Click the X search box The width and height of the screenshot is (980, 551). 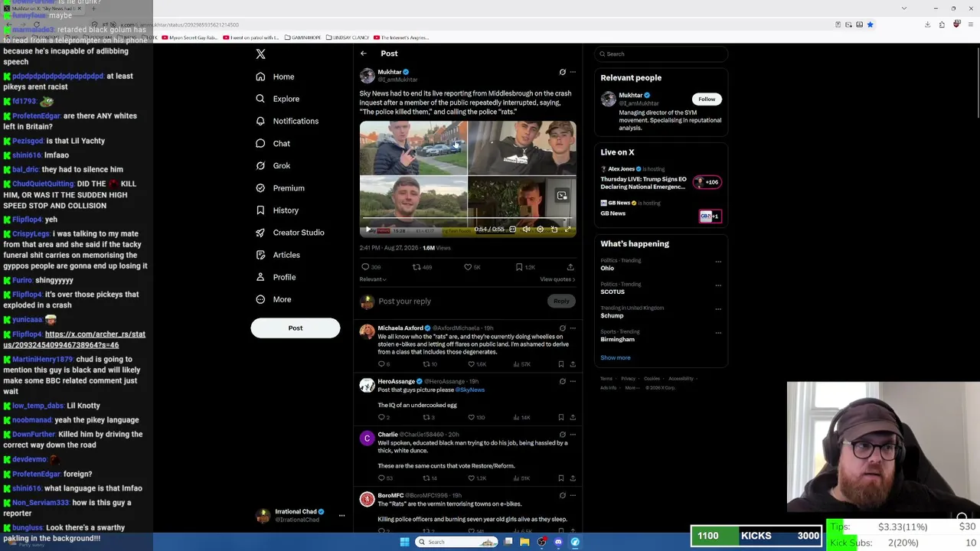[x=661, y=54]
